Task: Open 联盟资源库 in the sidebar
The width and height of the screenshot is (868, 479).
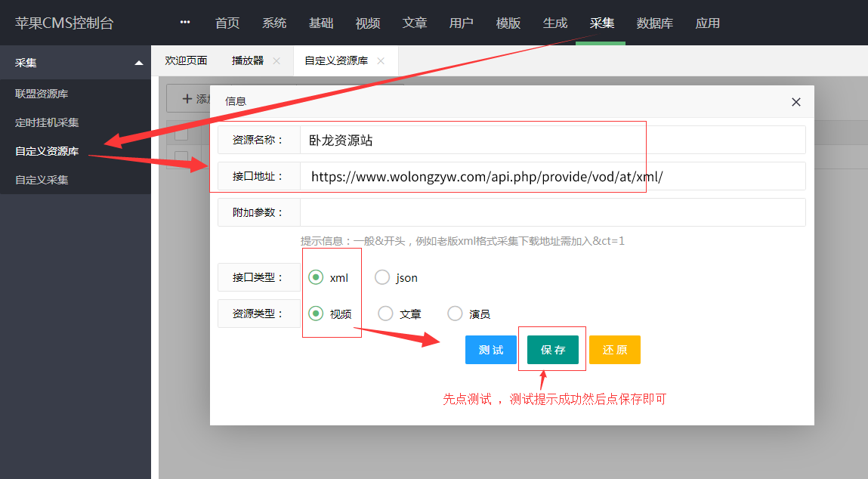Action: [x=42, y=94]
